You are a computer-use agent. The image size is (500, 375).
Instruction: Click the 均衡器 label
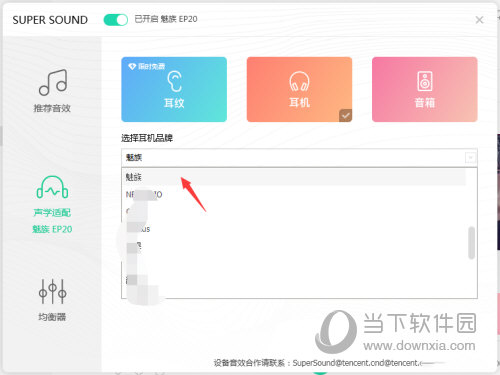[x=52, y=317]
